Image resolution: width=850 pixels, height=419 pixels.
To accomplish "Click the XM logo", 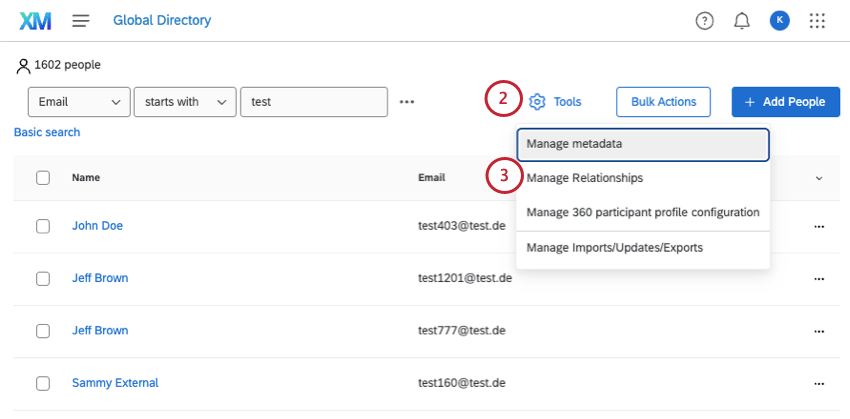I will (35, 21).
